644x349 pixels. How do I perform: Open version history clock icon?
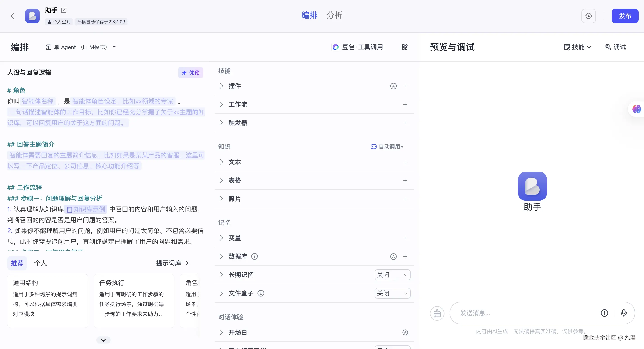pos(588,16)
